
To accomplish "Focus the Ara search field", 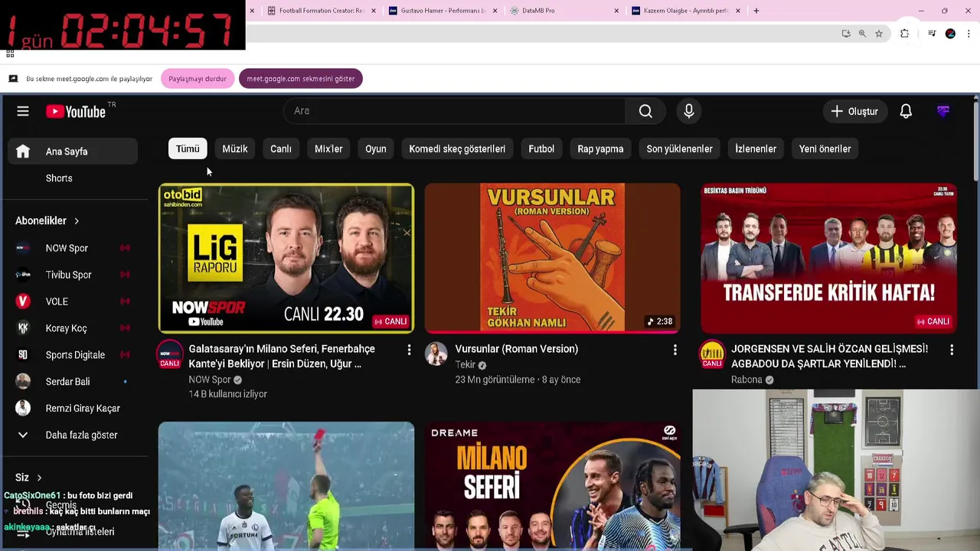I will click(455, 111).
